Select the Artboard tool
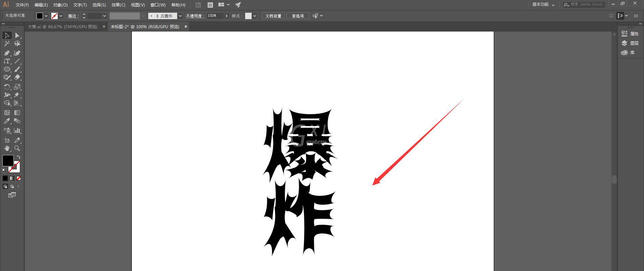 pos(7,140)
